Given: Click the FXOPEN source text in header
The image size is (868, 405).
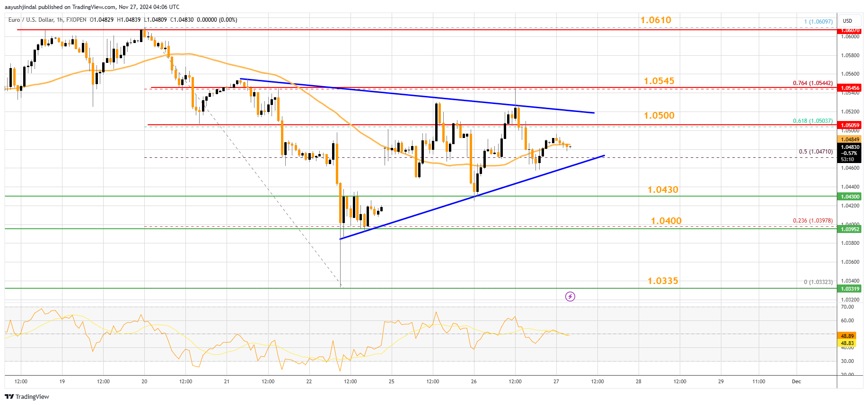Looking at the screenshot, I should coord(77,20).
